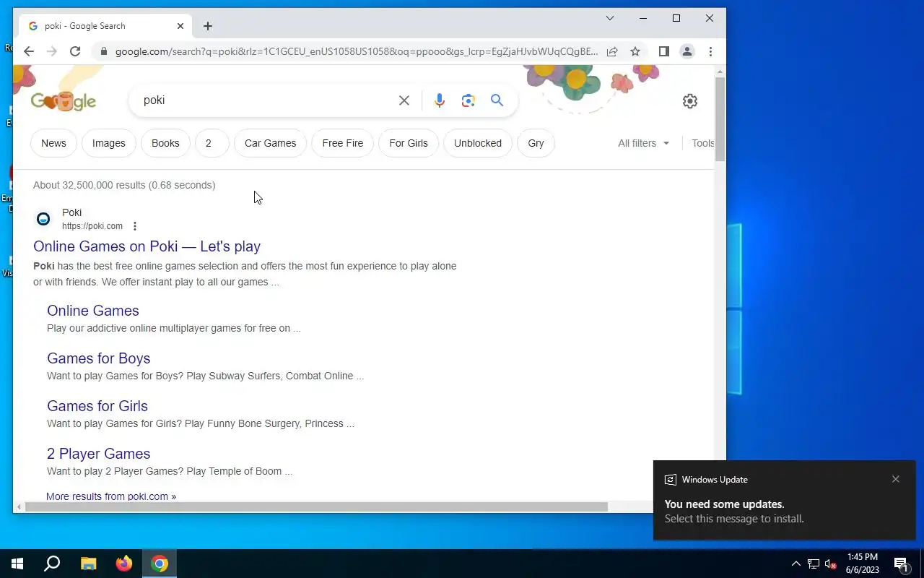Open search Tools
This screenshot has width=924, height=578.
(x=702, y=143)
